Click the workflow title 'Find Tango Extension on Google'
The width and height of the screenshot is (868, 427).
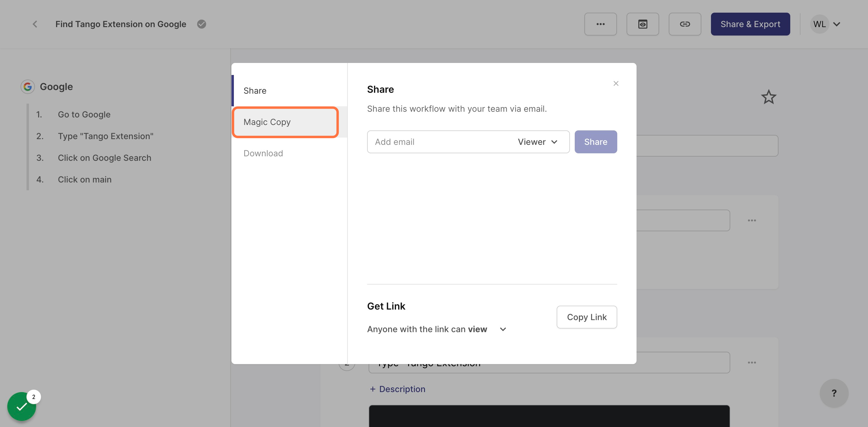pyautogui.click(x=121, y=24)
